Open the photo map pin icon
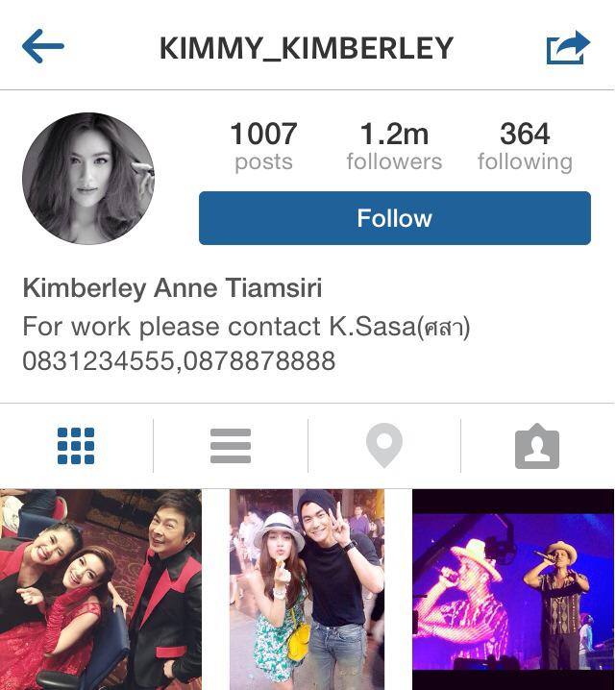This screenshot has width=616, height=690. pyautogui.click(x=384, y=445)
